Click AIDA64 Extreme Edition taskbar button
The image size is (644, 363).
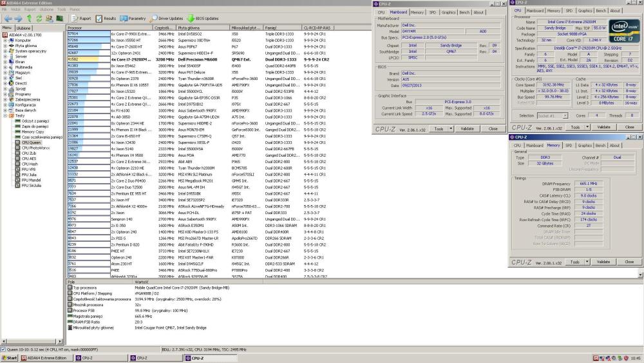click(x=46, y=358)
